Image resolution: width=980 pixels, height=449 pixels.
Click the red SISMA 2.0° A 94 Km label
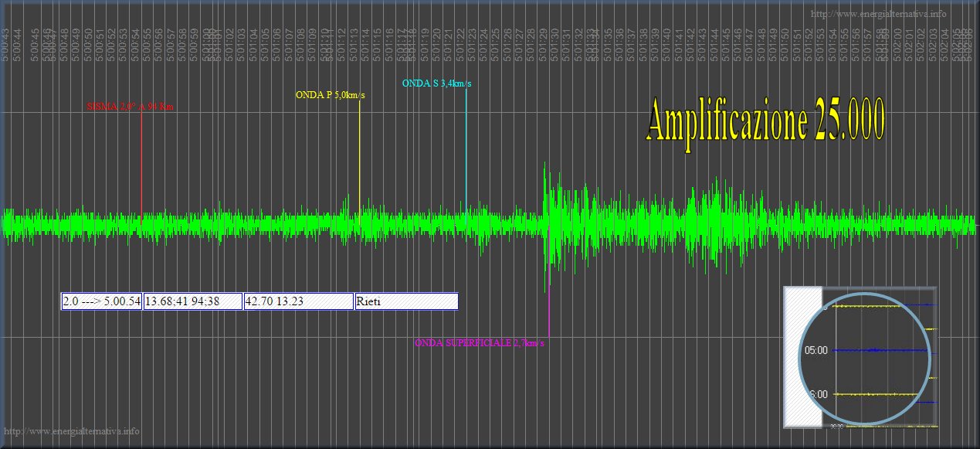click(131, 107)
